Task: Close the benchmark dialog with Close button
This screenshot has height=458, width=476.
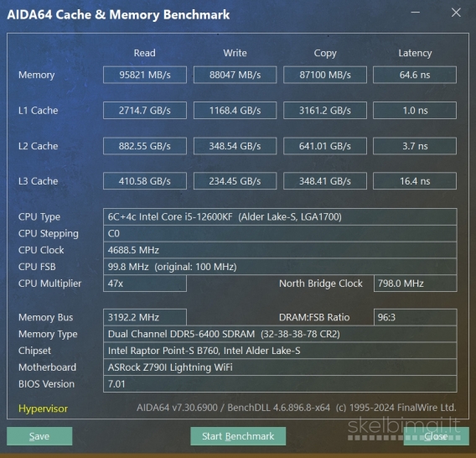Action: click(x=436, y=436)
